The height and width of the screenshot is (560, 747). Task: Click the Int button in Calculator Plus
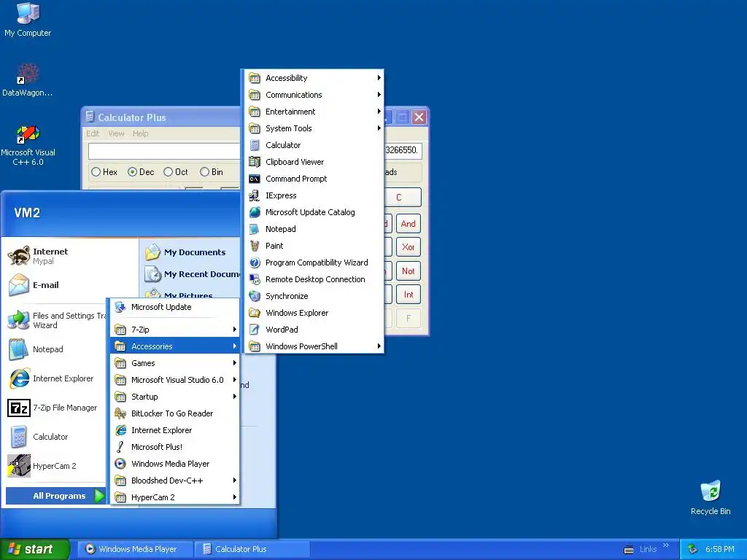[409, 295]
